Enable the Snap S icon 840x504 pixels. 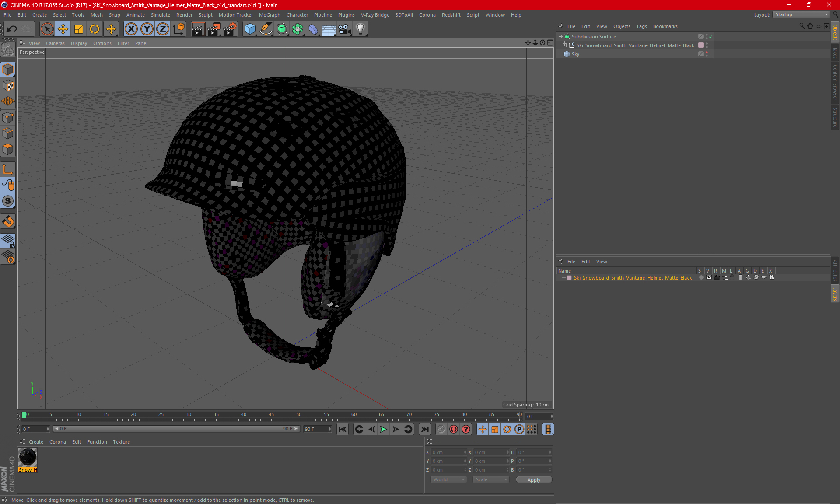click(x=8, y=201)
